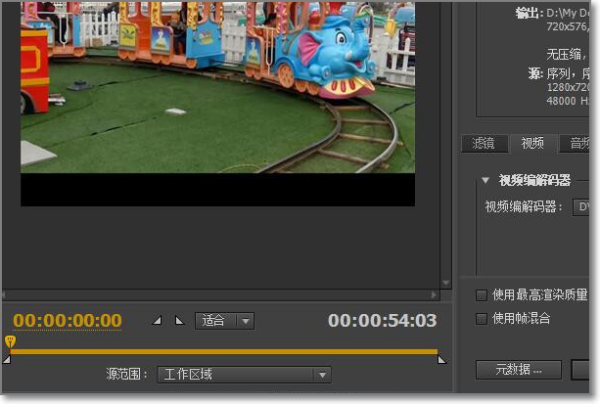This screenshot has width=600, height=404.
Task: Enable the 使用最高渲染质量 checkbox
Action: pos(482,295)
